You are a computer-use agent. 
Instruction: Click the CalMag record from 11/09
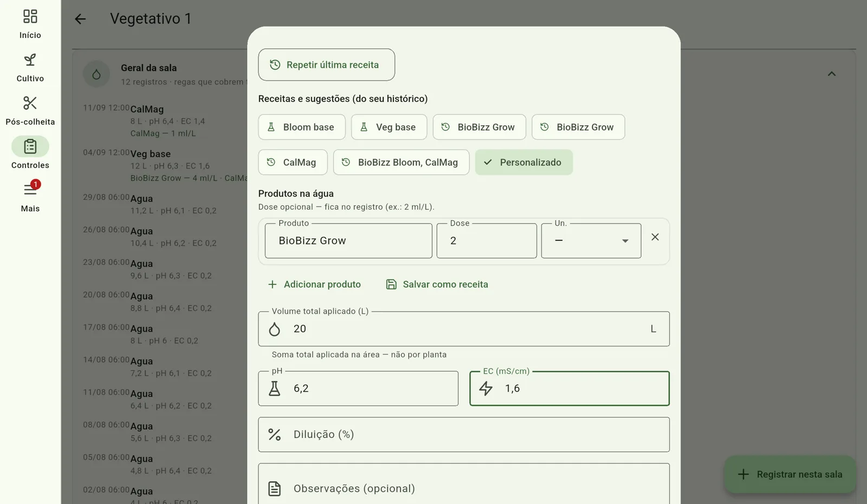(x=165, y=121)
